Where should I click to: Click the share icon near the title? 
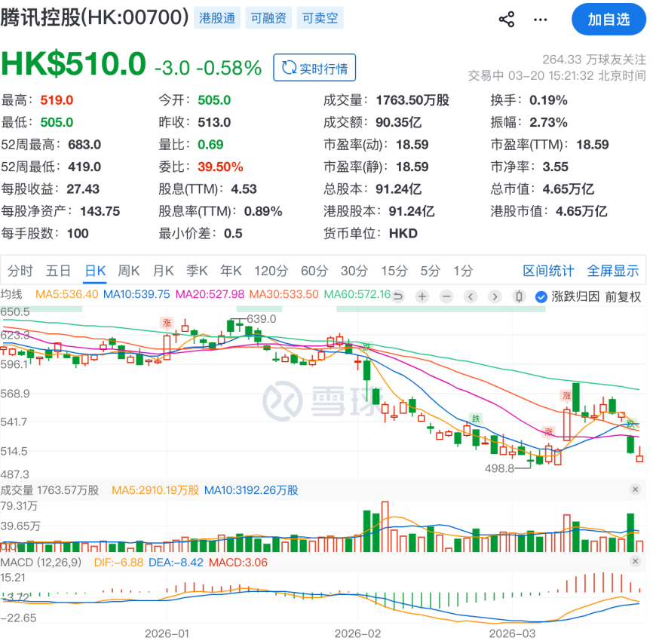pos(507,20)
